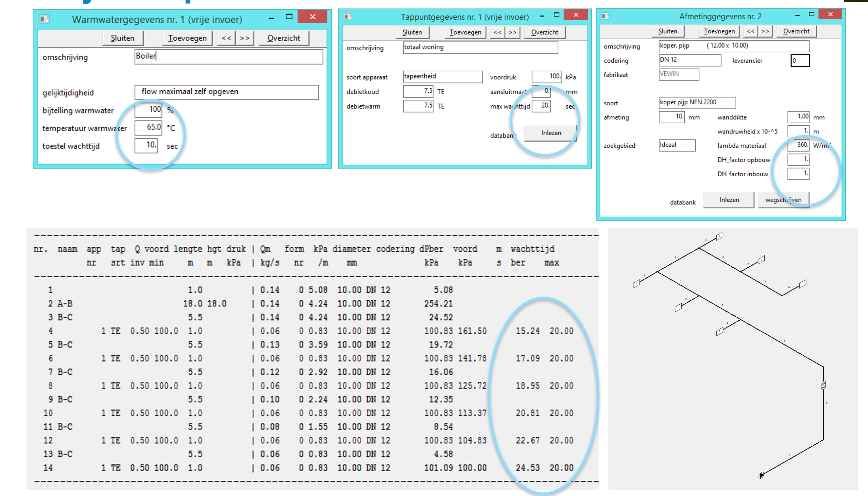Image resolution: width=868 pixels, height=496 pixels.
Task: Open the gelijktijdigheid selection field
Action: pyautogui.click(x=226, y=92)
